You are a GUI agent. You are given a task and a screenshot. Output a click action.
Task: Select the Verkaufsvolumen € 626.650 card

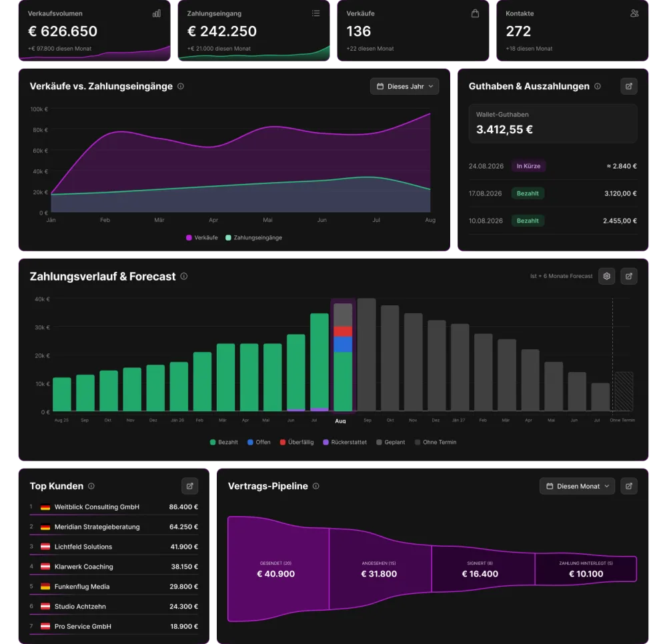[95, 30]
